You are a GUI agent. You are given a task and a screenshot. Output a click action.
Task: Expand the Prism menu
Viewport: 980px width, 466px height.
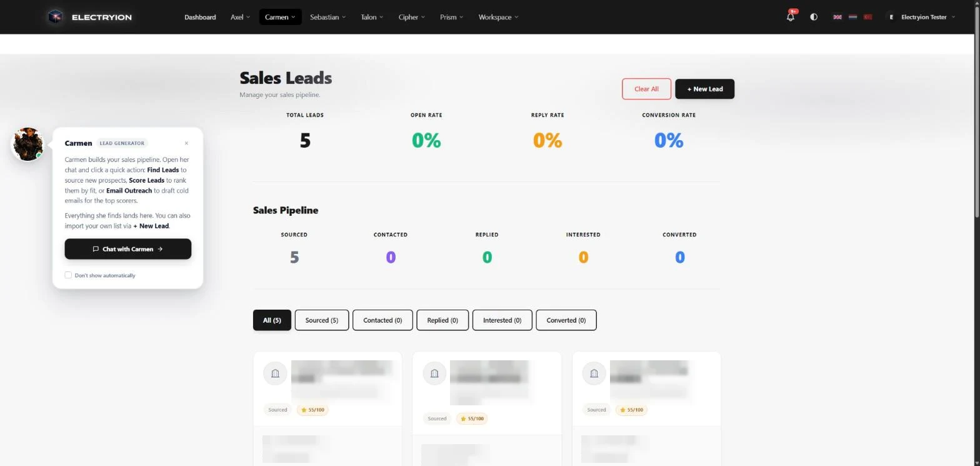pos(451,17)
